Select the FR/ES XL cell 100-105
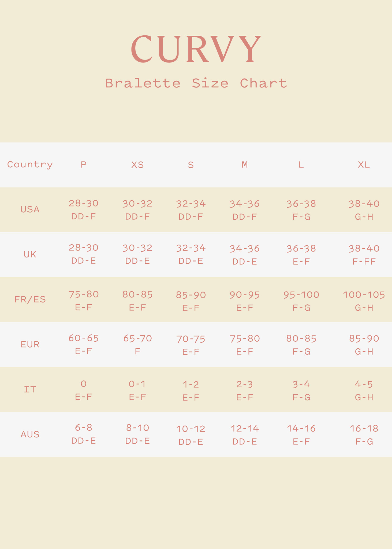The width and height of the screenshot is (392, 549). [364, 295]
